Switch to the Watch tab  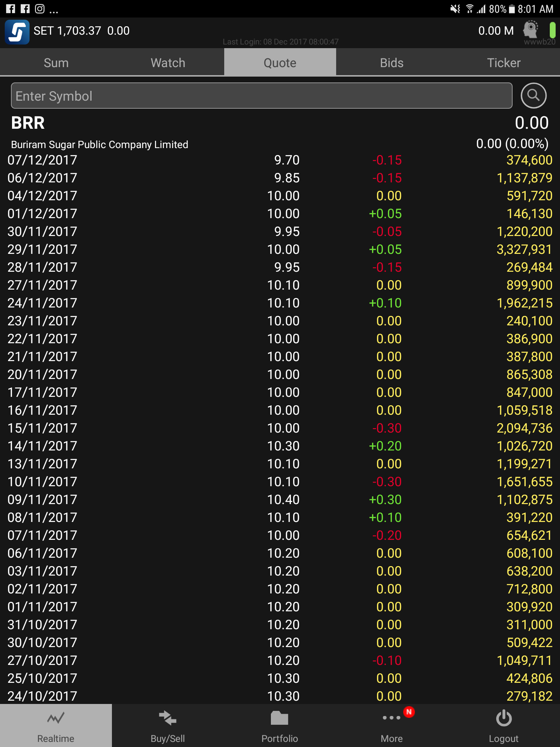(x=168, y=63)
